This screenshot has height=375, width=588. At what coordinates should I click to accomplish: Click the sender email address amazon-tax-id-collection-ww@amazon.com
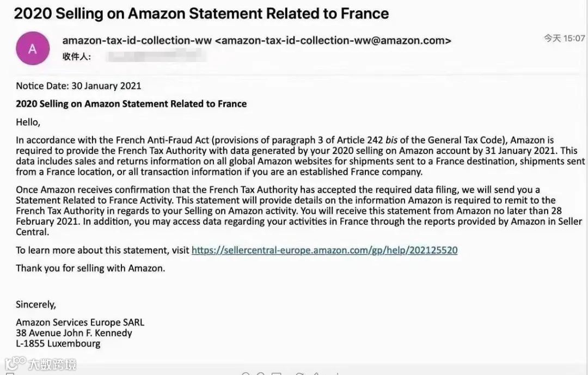click(x=333, y=40)
